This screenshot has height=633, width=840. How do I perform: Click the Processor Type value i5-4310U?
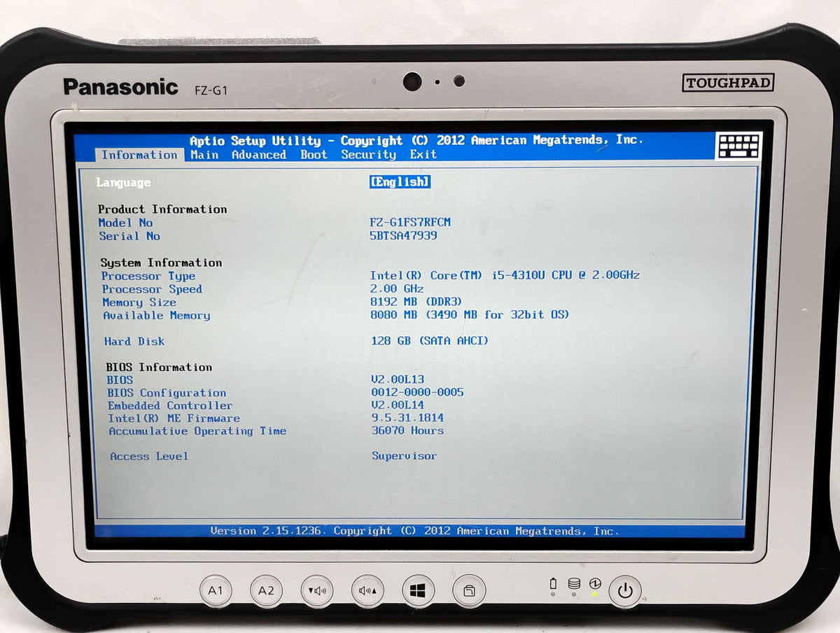click(505, 275)
